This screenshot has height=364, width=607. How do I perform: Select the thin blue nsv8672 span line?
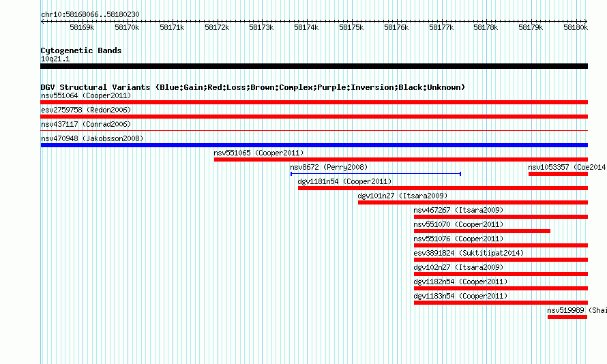(x=376, y=174)
